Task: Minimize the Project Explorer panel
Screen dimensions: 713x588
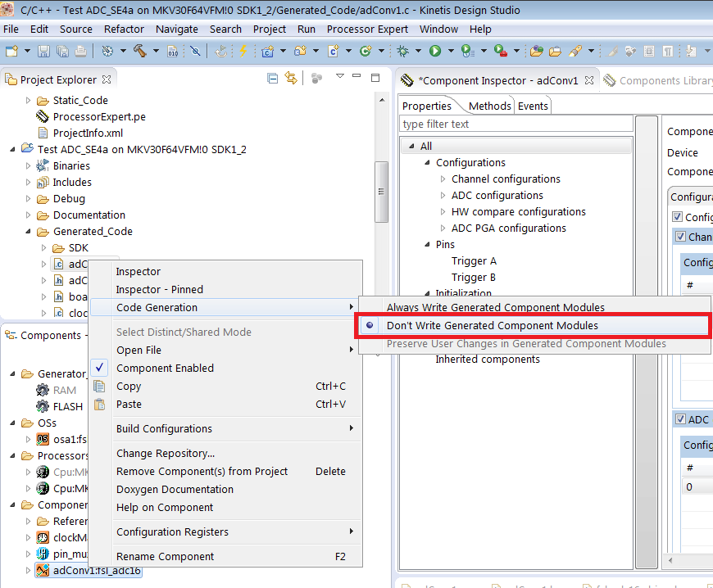Action: pos(356,76)
